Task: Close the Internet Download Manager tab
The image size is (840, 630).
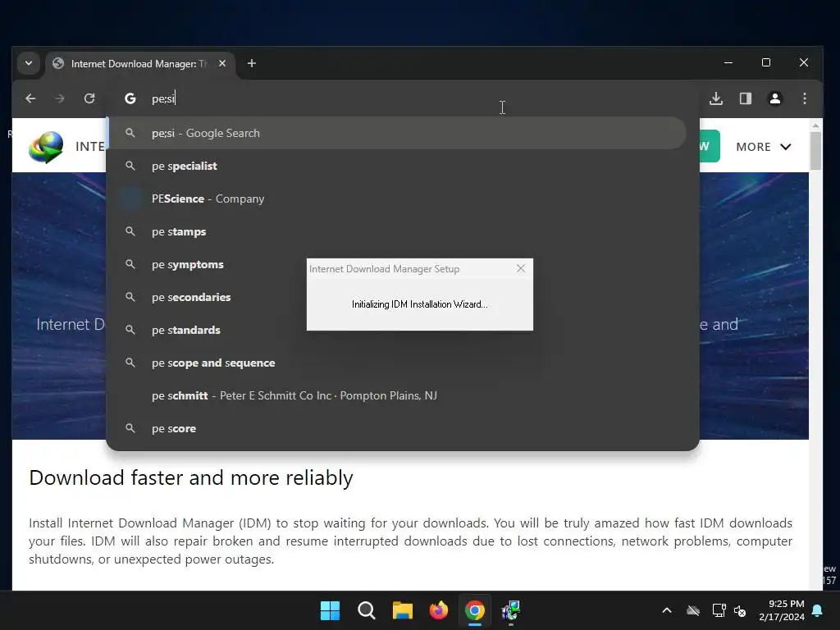Action: click(222, 63)
